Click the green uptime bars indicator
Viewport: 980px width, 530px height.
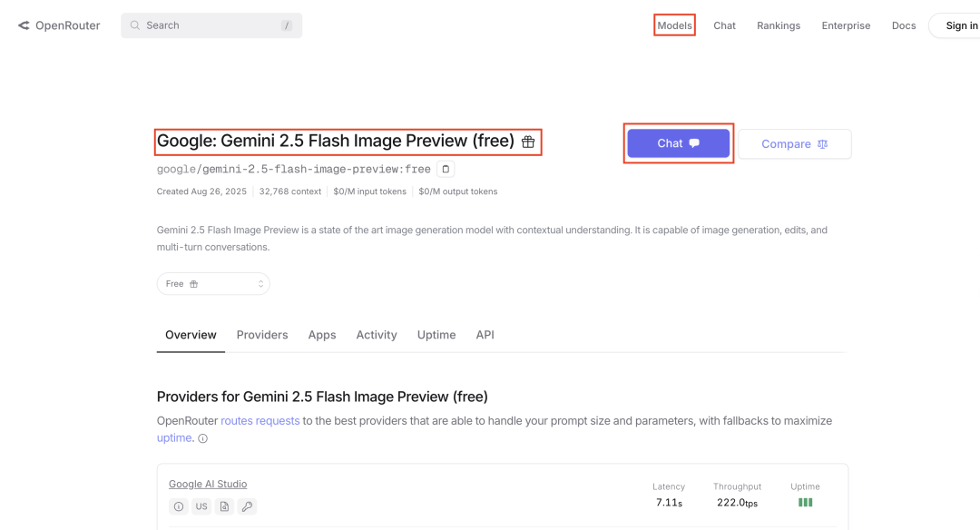(x=805, y=502)
